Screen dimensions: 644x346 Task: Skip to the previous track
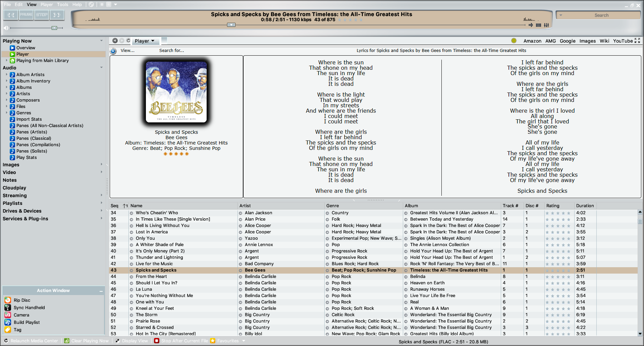coord(11,15)
